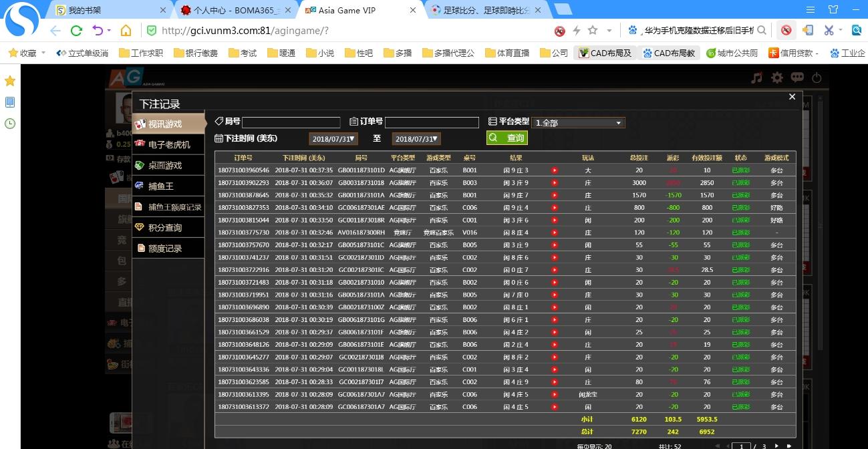Click the 闲龙宝 bet type cell
This screenshot has width=868, height=449.
pos(587,394)
